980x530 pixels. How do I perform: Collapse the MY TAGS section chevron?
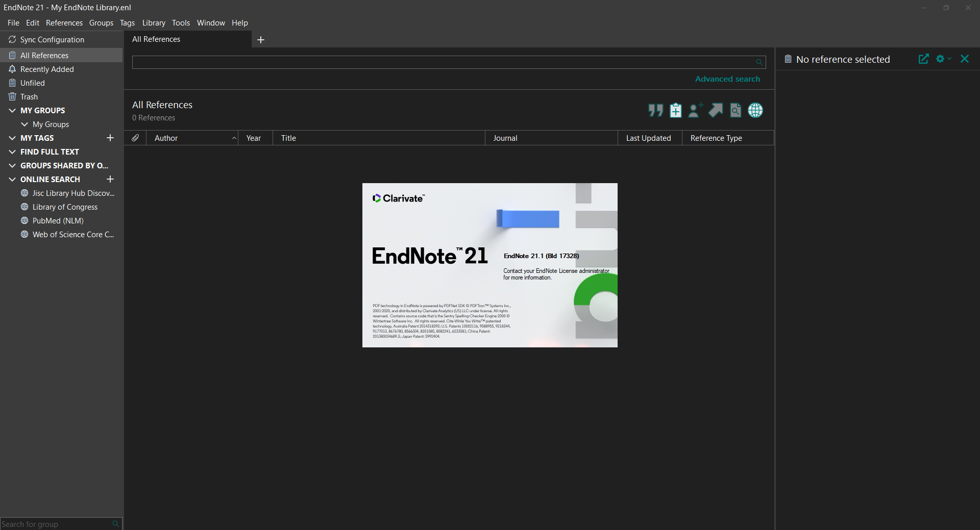coord(12,138)
